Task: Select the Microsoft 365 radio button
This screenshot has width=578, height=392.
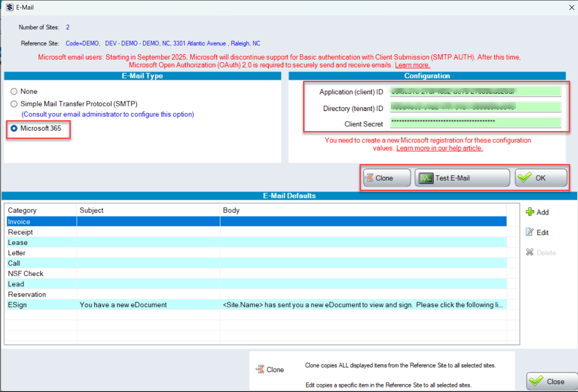Action: pyautogui.click(x=14, y=128)
